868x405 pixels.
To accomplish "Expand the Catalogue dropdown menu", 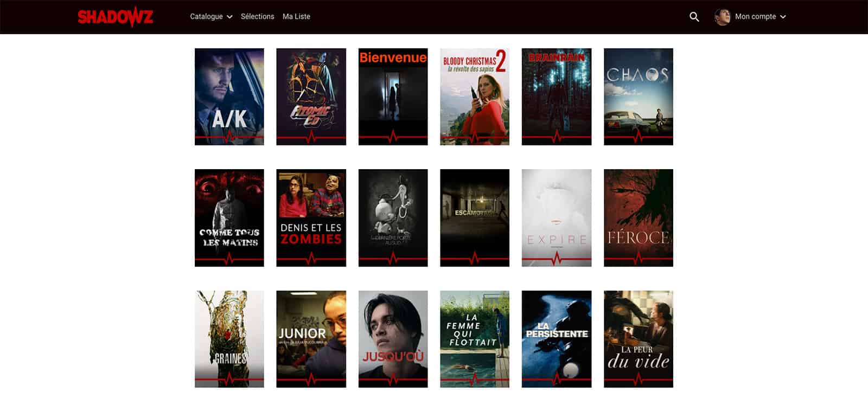I will (211, 17).
